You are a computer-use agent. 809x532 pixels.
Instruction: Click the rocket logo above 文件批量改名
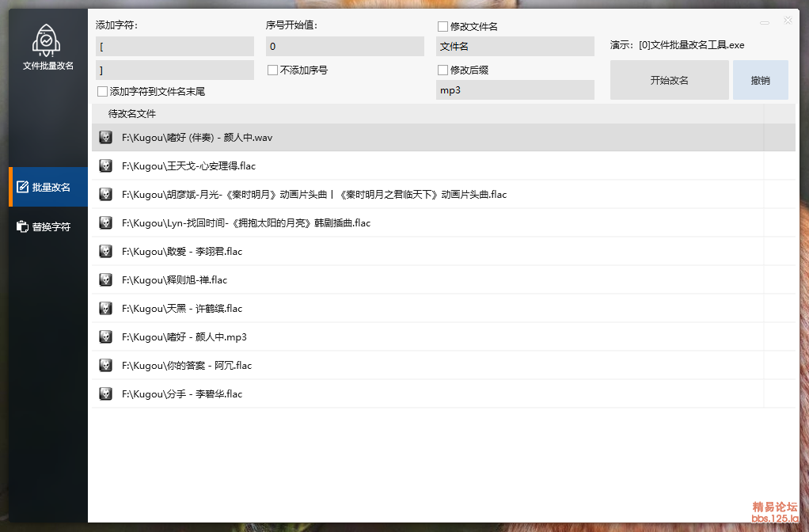pyautogui.click(x=47, y=40)
